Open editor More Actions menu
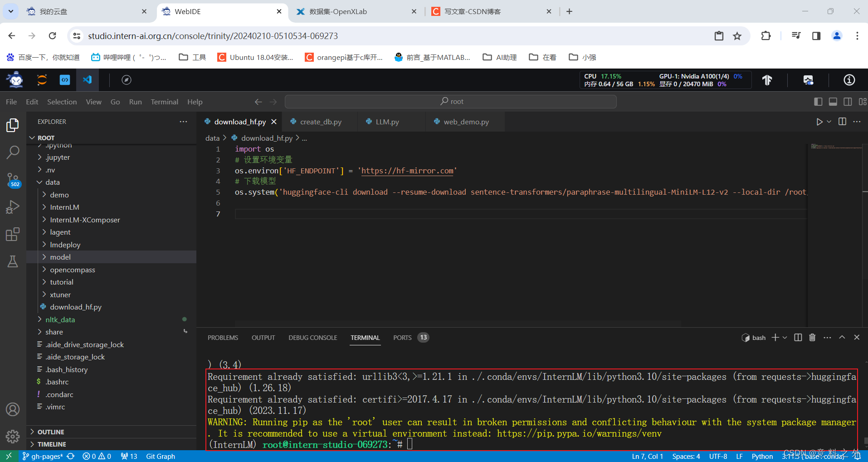Image resolution: width=868 pixels, height=462 pixels. coord(857,122)
